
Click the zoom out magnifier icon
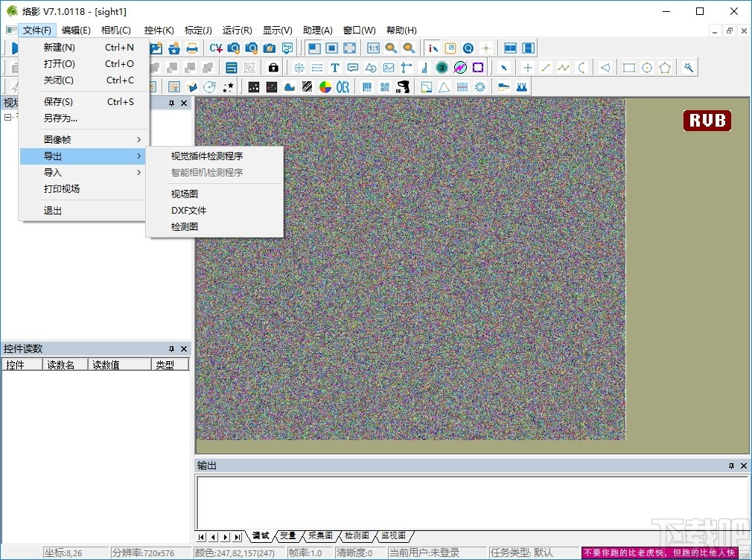[x=409, y=48]
